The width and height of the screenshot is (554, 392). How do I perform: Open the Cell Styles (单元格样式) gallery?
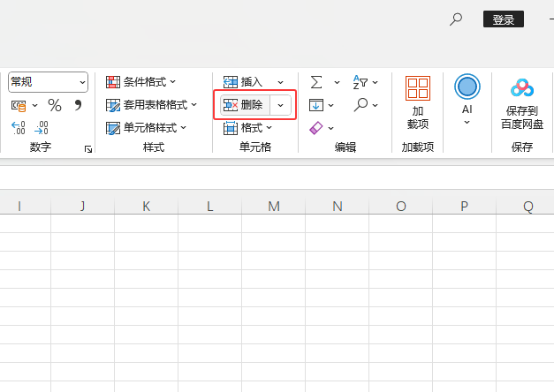coord(146,128)
